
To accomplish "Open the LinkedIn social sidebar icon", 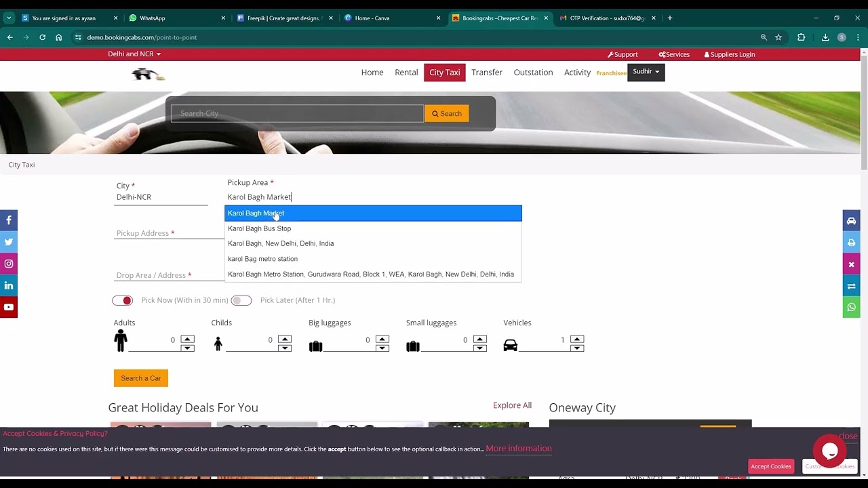I will click(x=9, y=285).
